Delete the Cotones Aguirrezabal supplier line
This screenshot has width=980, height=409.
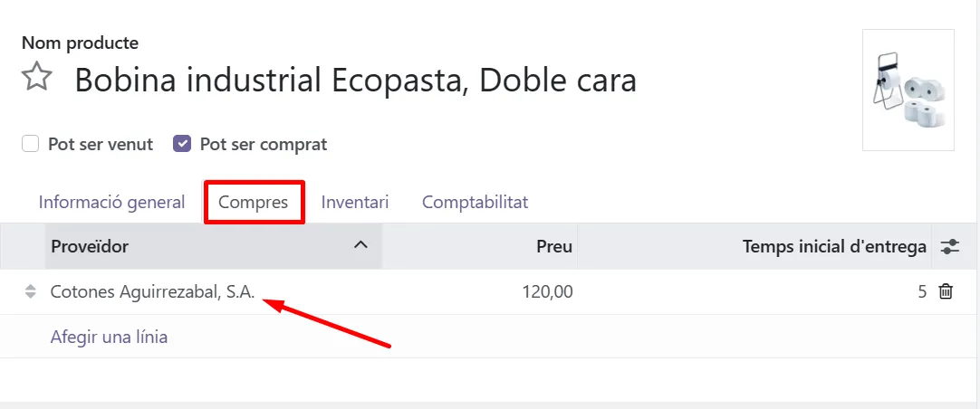tap(946, 291)
